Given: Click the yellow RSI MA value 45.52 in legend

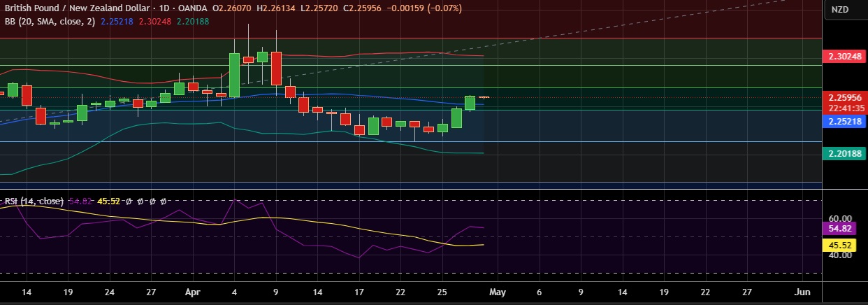Looking at the screenshot, I should (109, 201).
